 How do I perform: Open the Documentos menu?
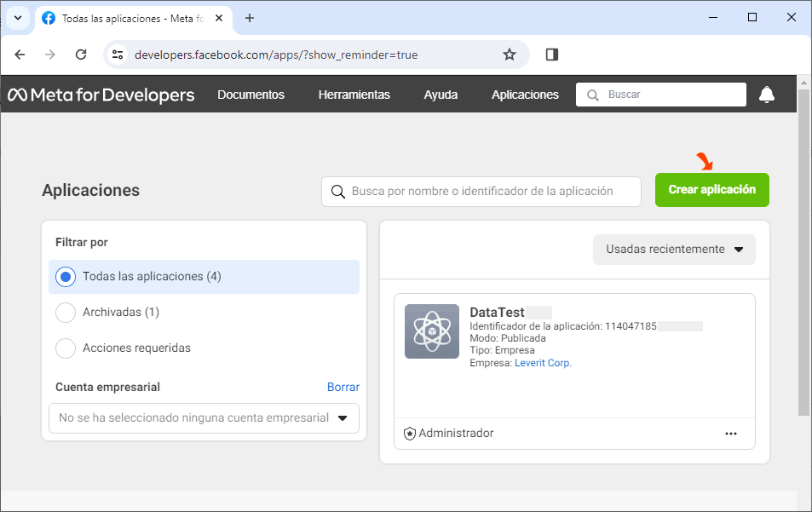click(251, 95)
